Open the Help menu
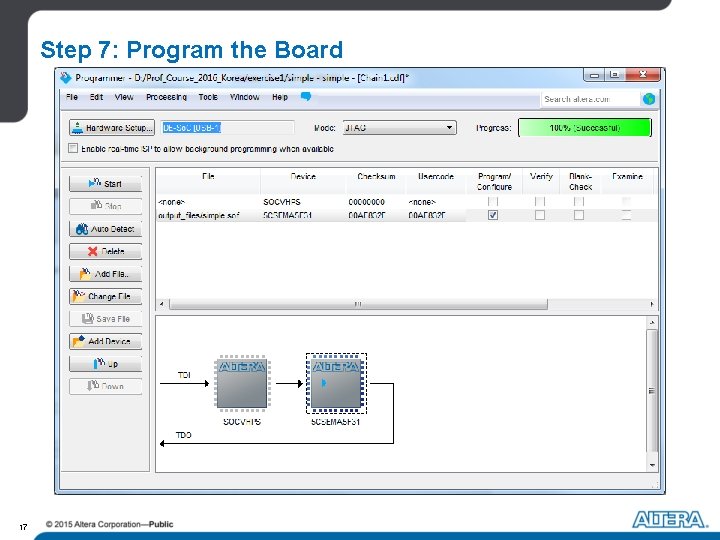This screenshot has height=540, width=720. pyautogui.click(x=280, y=97)
